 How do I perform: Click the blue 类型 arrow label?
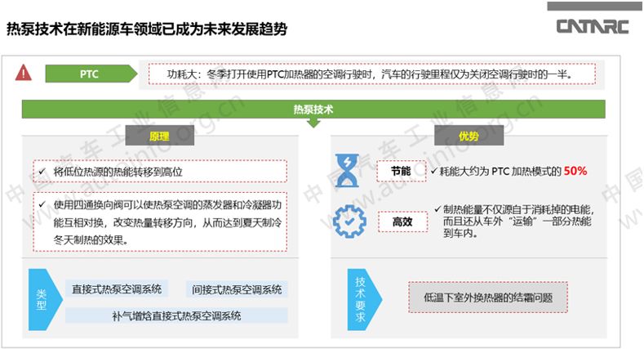[45, 300]
